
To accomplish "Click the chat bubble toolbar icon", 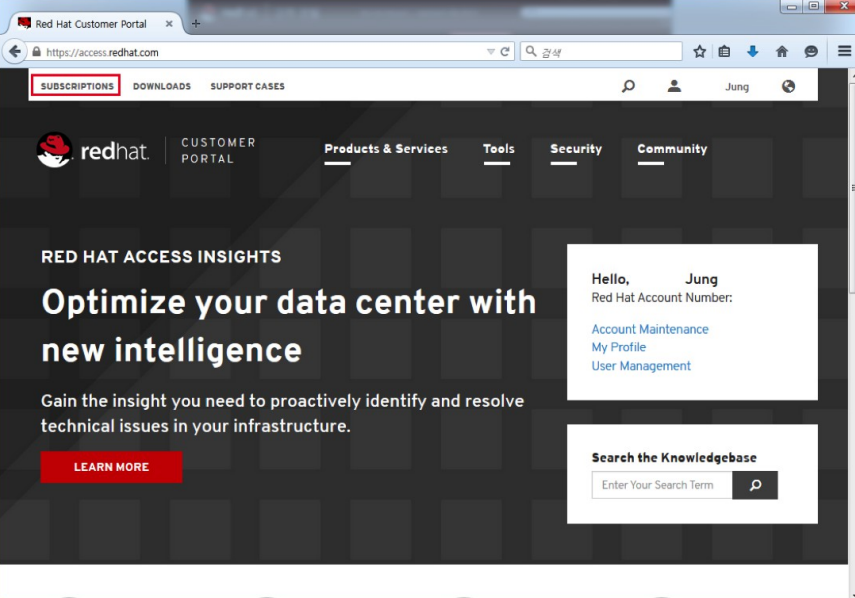I will pyautogui.click(x=811, y=52).
